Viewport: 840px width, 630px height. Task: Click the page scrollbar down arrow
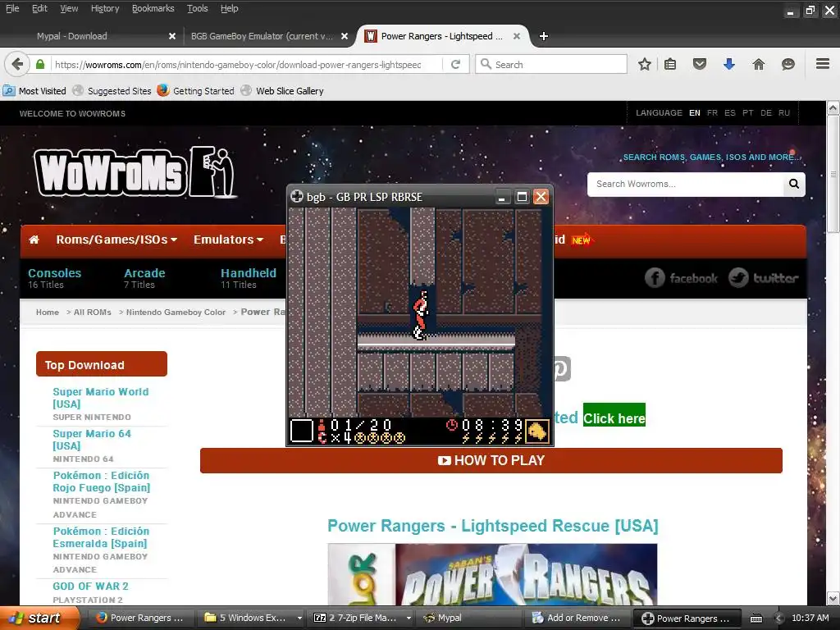click(x=833, y=598)
